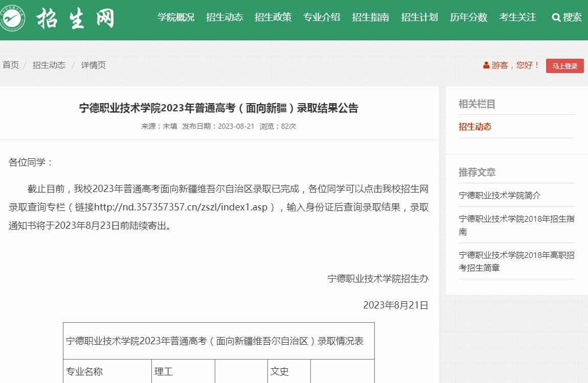
Task: Click the 相关栏目 sidebar heading
Action: (x=477, y=104)
